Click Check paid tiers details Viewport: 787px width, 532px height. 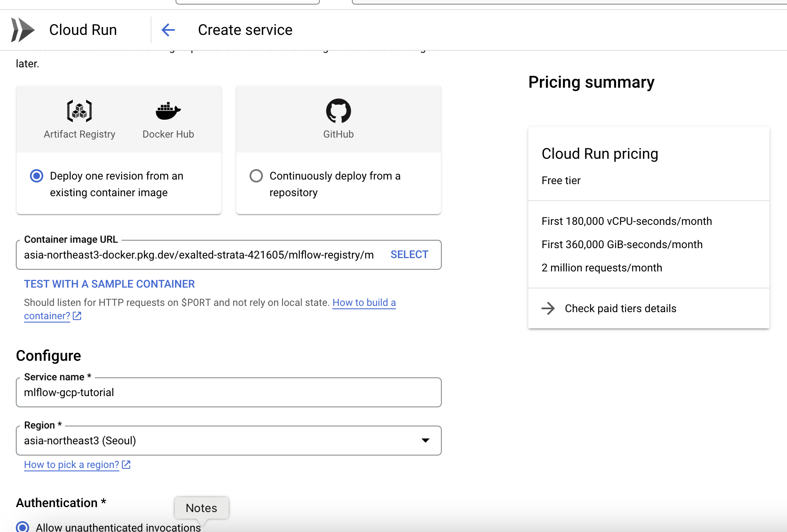[620, 308]
